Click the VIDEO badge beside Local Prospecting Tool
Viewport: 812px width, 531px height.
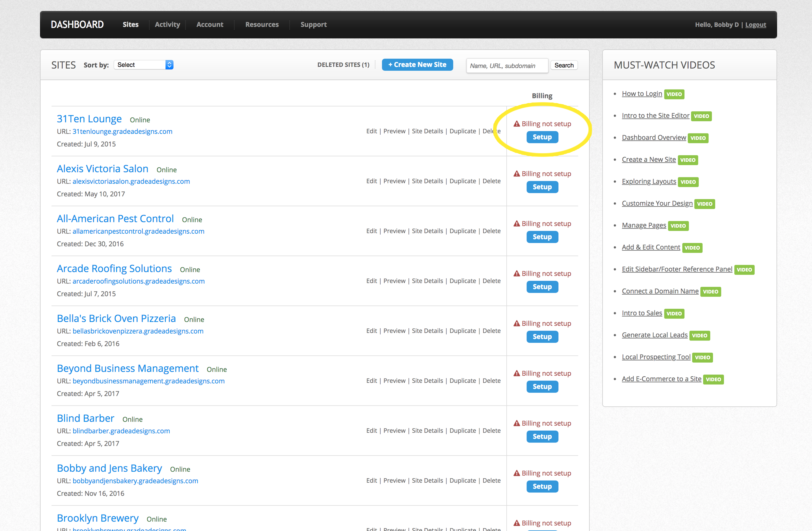703,357
